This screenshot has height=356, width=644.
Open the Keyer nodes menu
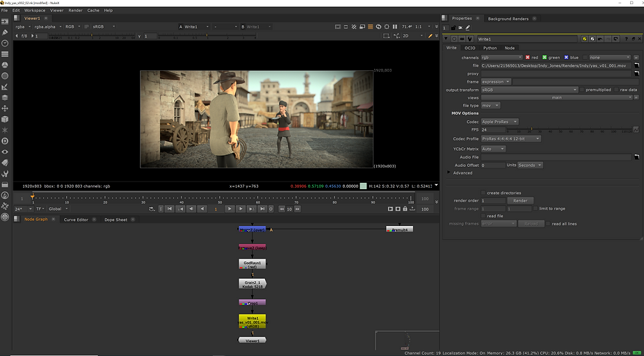coord(5,87)
